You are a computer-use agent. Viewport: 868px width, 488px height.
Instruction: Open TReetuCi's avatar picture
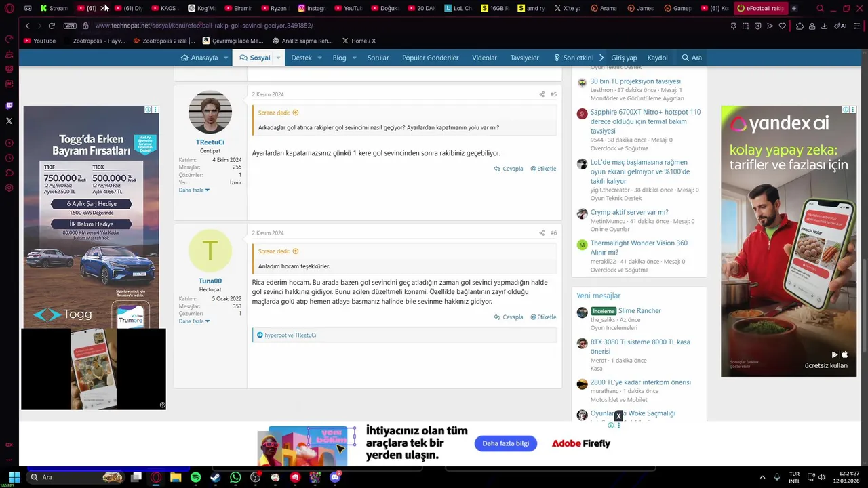point(210,113)
